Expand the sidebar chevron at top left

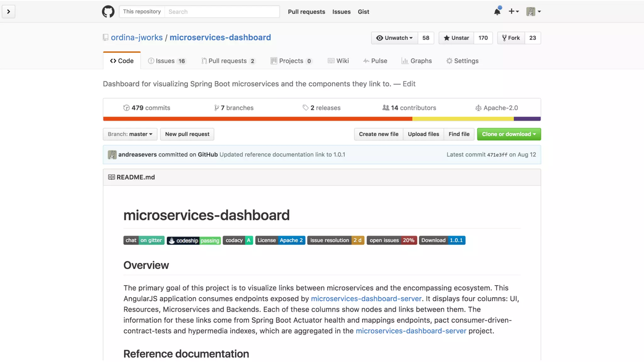point(8,12)
